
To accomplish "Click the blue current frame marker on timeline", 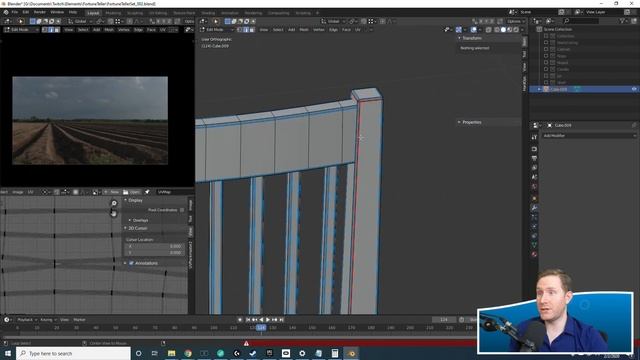I will pyautogui.click(x=261, y=327).
